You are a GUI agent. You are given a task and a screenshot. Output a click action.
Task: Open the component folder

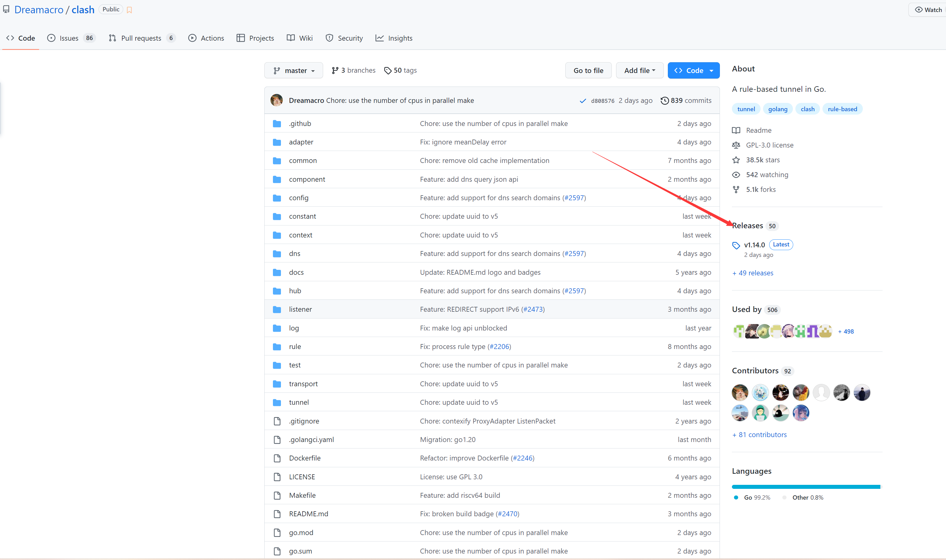pyautogui.click(x=307, y=180)
